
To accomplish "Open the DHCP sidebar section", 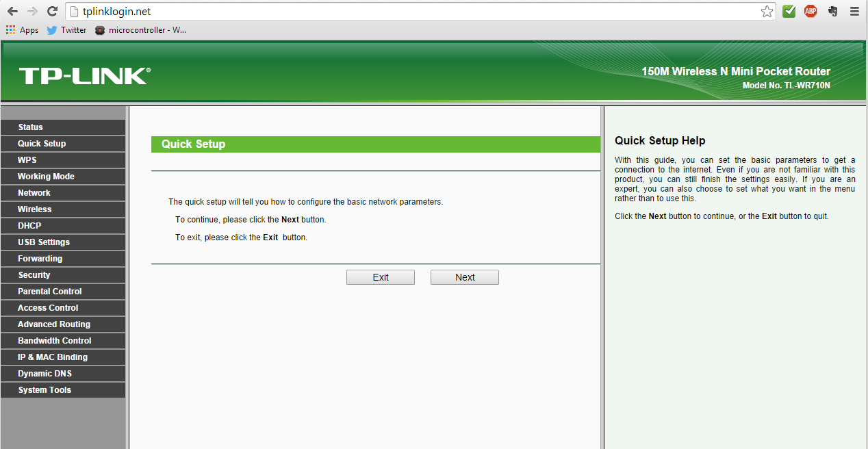I will [63, 226].
